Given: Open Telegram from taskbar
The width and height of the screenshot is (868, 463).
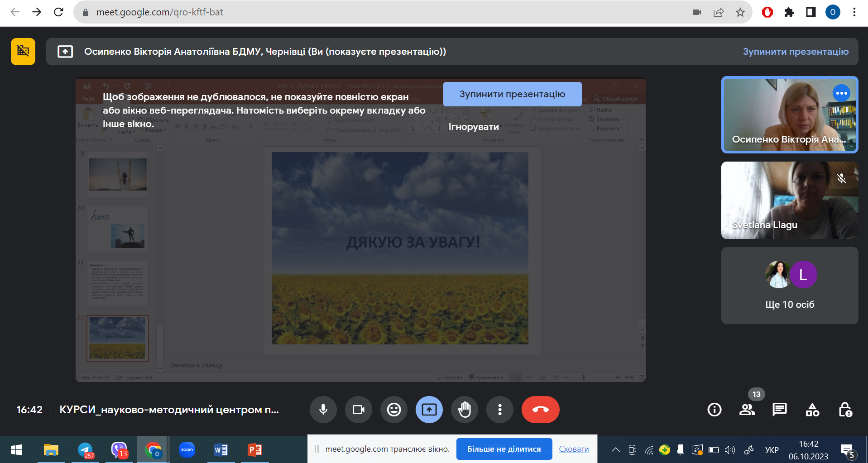Looking at the screenshot, I should [86, 450].
